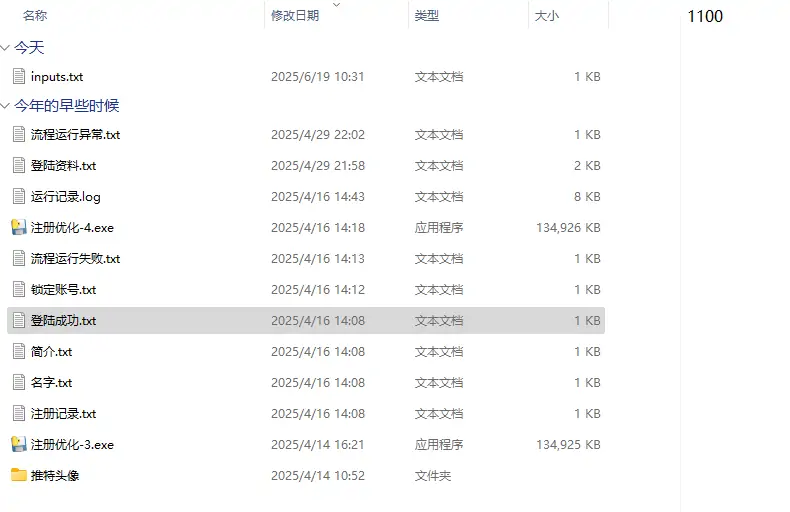Select the file name 流程运行异常.txt
The width and height of the screenshot is (790, 512).
point(76,135)
